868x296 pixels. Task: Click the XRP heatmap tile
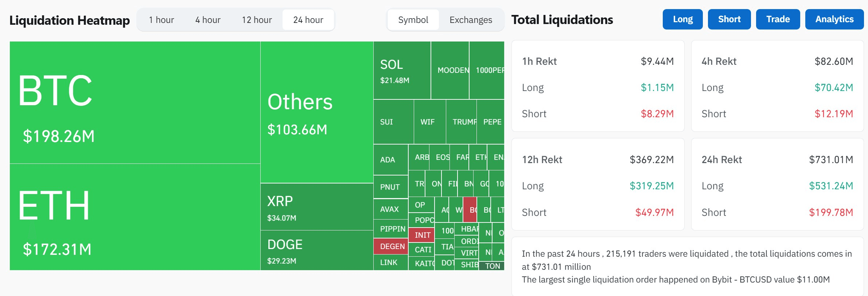(317, 207)
